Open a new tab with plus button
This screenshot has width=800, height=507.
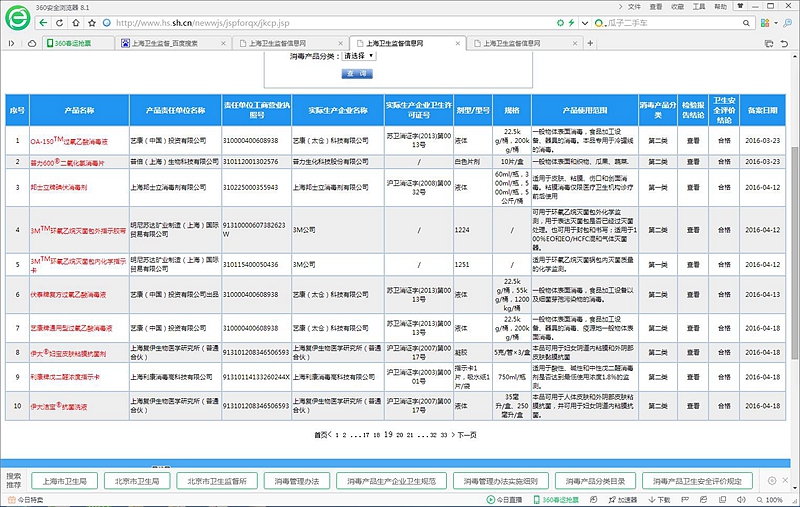(590, 43)
